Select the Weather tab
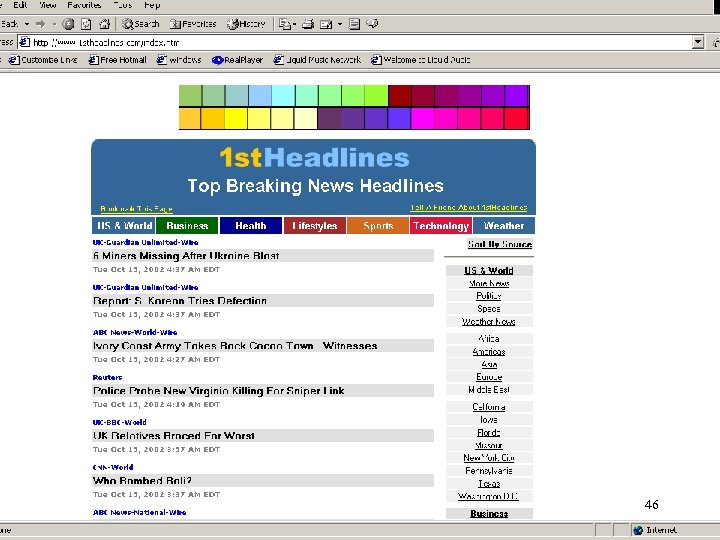The width and height of the screenshot is (720, 540). (x=504, y=225)
